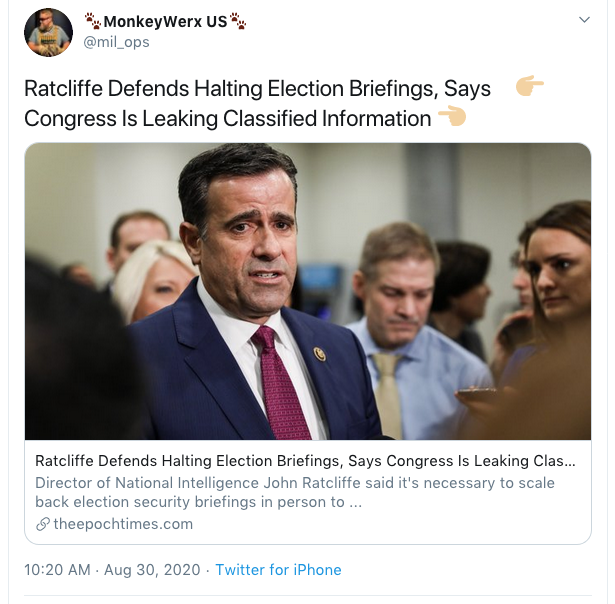Click paw print emoji before MonkeyWerx name
This screenshot has width=615, height=604.
point(92,21)
